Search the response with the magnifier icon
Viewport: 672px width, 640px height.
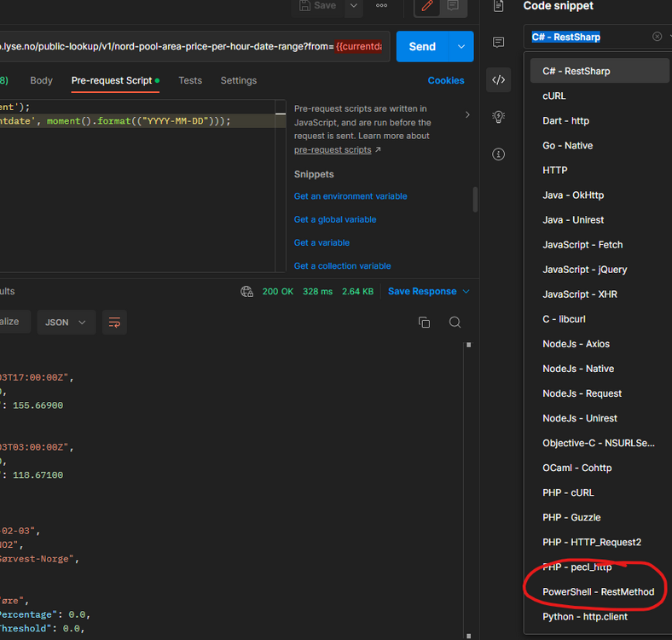455,323
